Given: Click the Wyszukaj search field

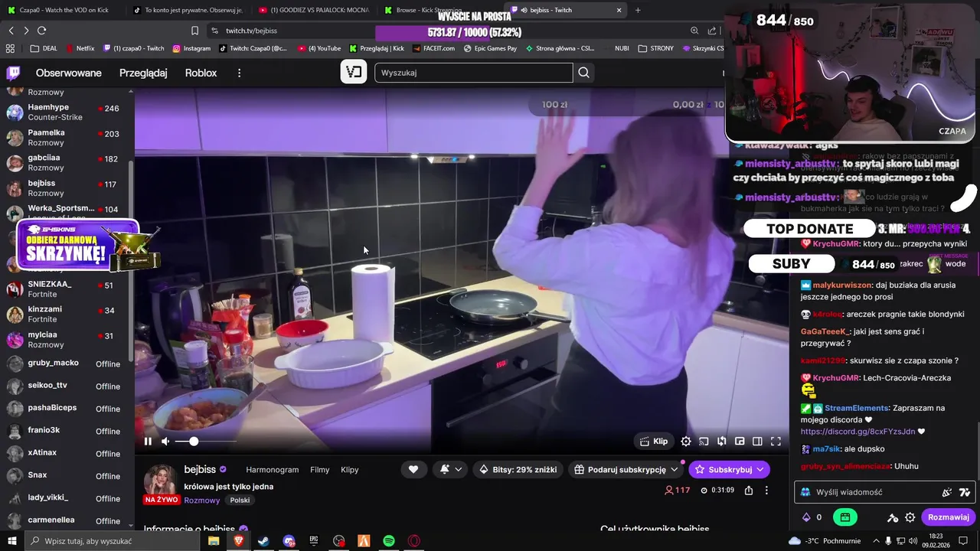Looking at the screenshot, I should pos(473,73).
